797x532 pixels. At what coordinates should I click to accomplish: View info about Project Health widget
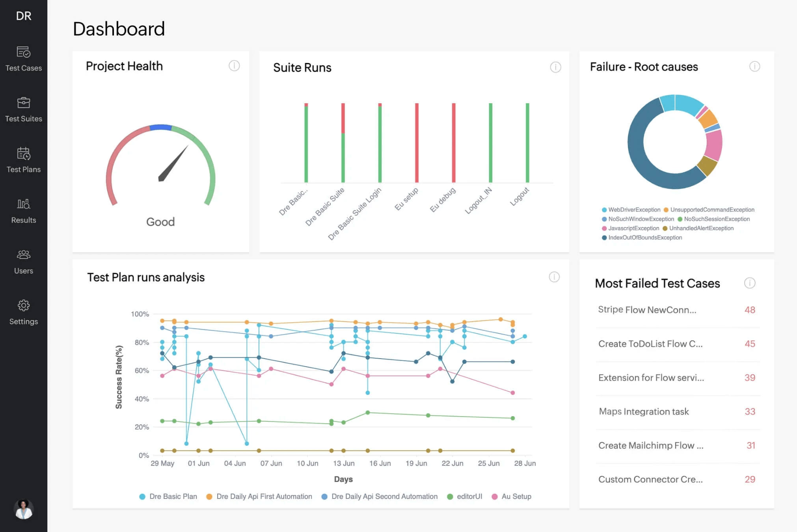[234, 66]
